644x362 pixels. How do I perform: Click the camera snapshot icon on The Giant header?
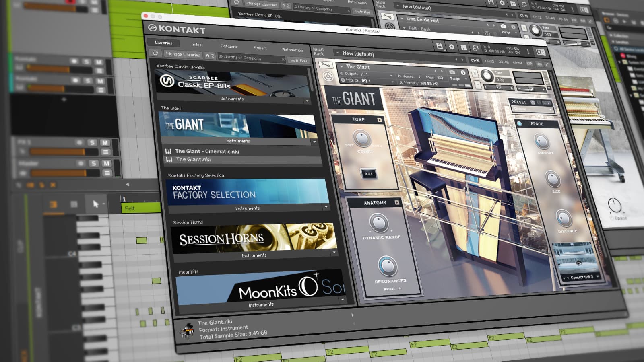(452, 72)
